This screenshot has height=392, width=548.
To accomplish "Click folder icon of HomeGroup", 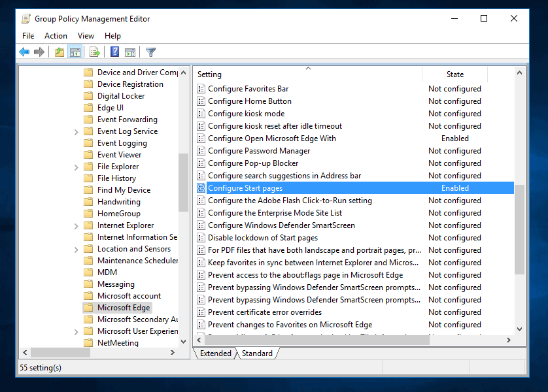I will [x=88, y=213].
